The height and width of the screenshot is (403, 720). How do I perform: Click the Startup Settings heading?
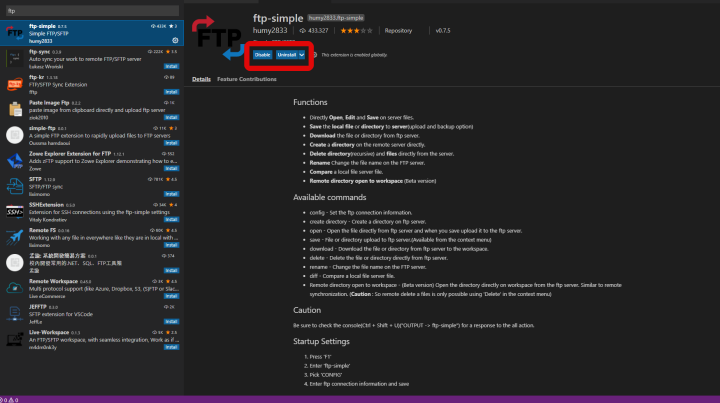tap(321, 341)
